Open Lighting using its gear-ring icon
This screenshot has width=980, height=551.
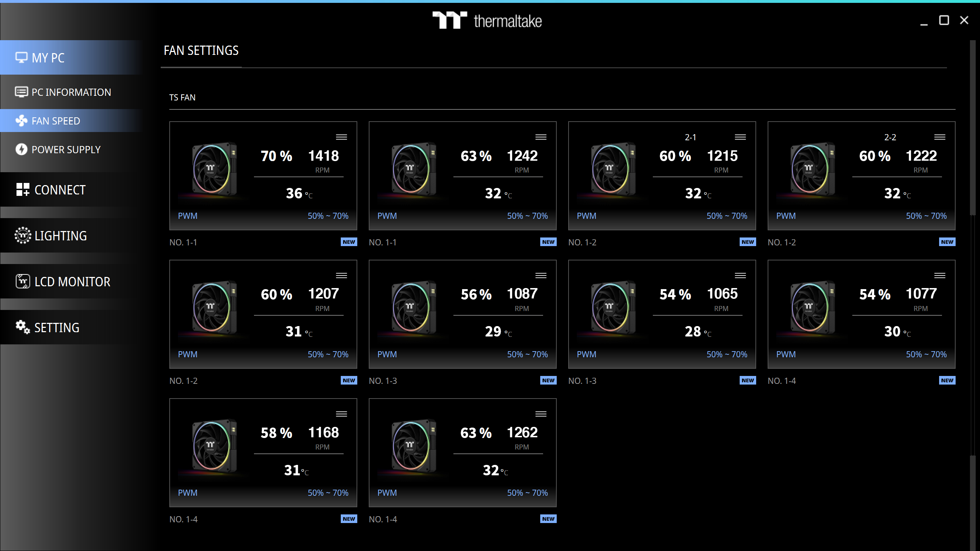tap(23, 236)
